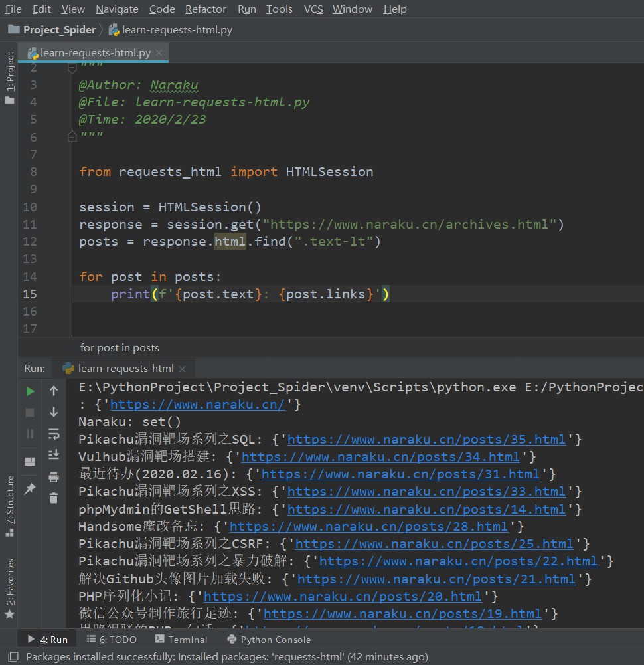
Task: Click the Scroll to End icon
Action: pyautogui.click(x=54, y=455)
